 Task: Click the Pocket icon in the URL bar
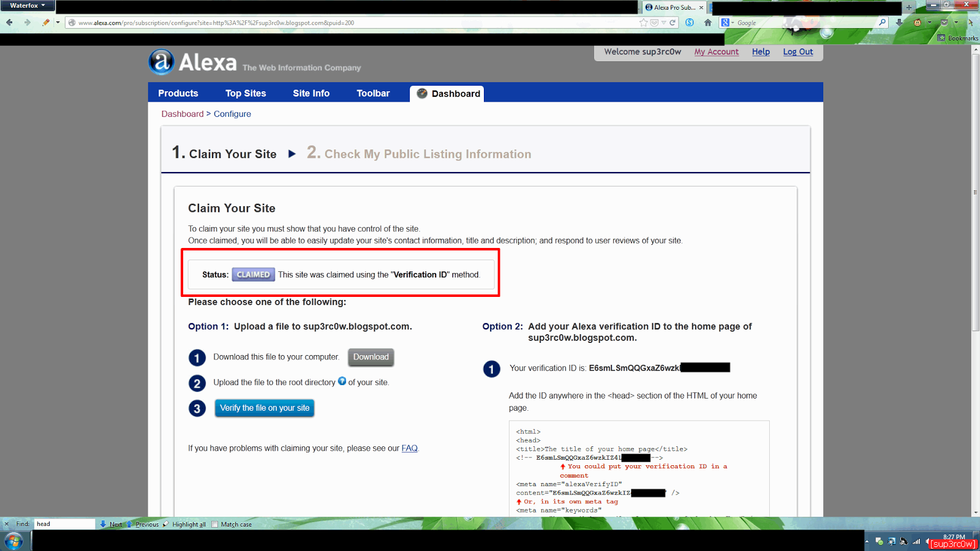[x=654, y=23]
